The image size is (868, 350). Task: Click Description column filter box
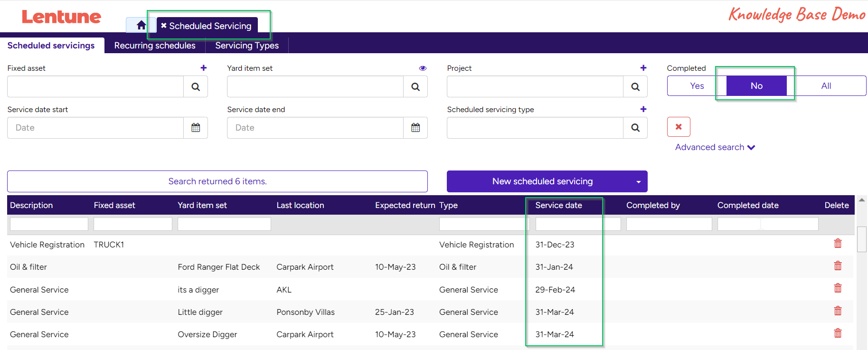(49, 224)
